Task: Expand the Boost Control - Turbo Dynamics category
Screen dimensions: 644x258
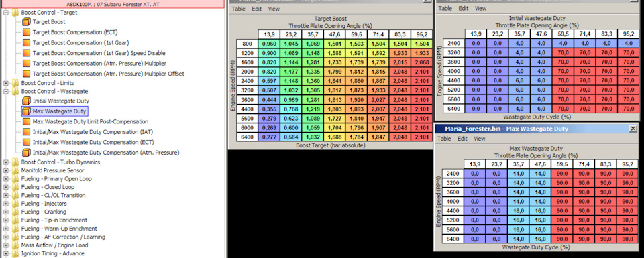Action: (6, 162)
